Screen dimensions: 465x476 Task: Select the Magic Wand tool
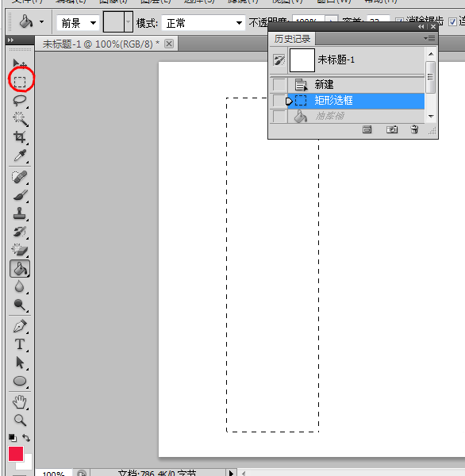click(x=20, y=119)
